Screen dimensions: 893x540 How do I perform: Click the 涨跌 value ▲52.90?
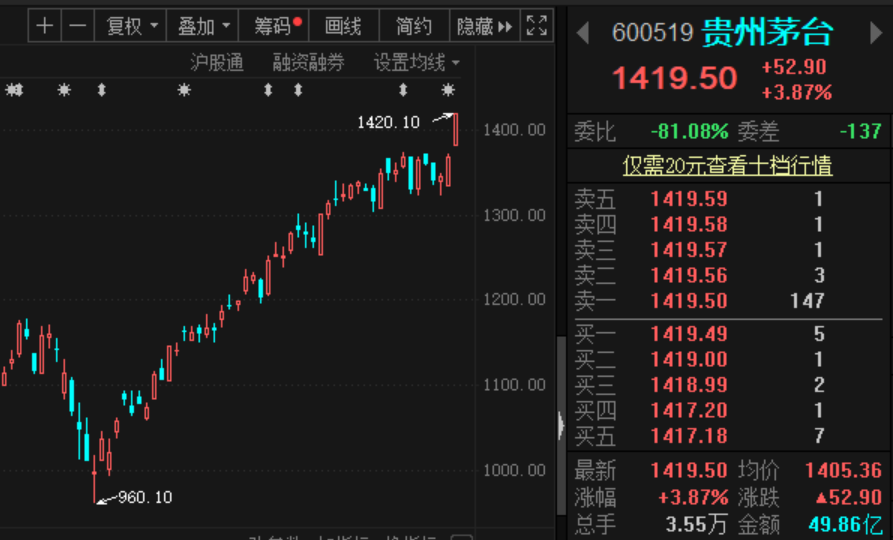click(849, 497)
